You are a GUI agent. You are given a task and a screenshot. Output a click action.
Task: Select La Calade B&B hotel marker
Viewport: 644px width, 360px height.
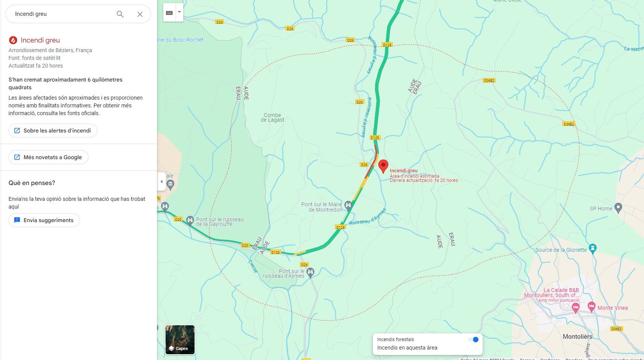coord(576,308)
